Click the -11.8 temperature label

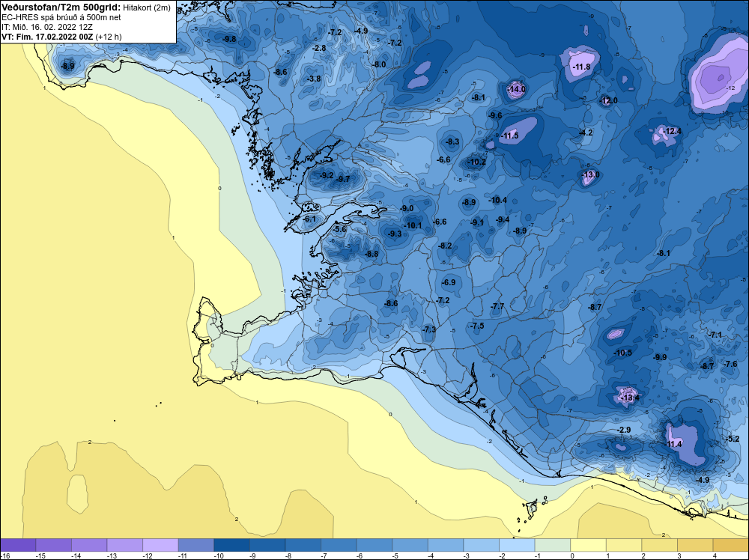[582, 67]
